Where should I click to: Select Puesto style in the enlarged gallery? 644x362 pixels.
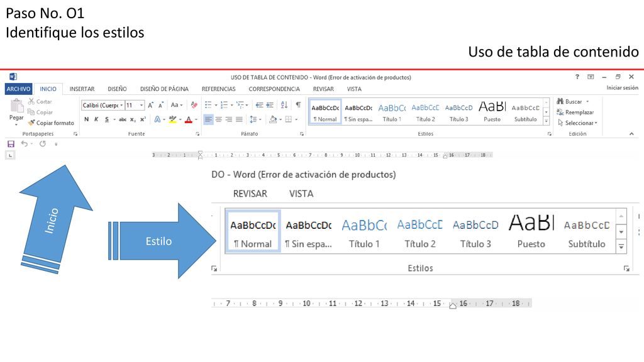point(531,231)
